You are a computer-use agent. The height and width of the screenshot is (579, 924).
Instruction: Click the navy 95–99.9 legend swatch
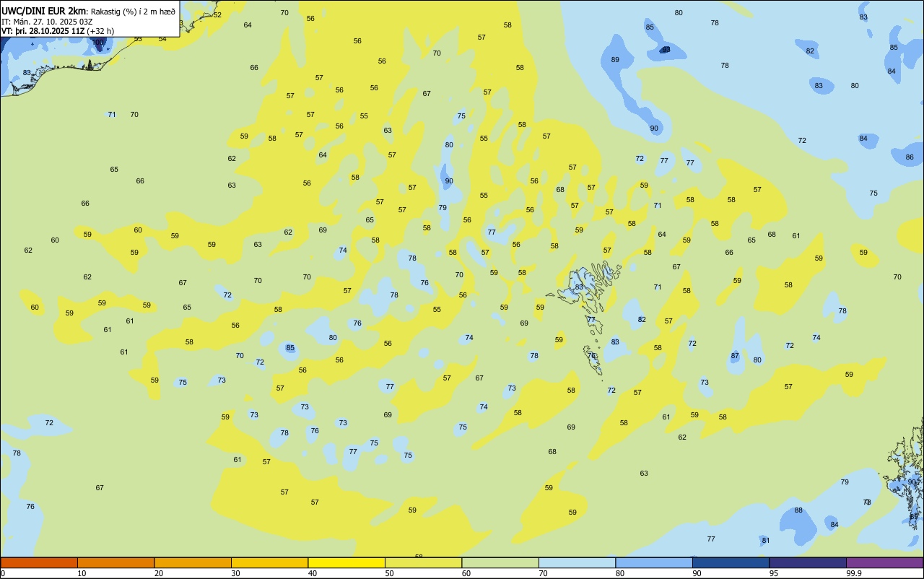click(x=808, y=562)
